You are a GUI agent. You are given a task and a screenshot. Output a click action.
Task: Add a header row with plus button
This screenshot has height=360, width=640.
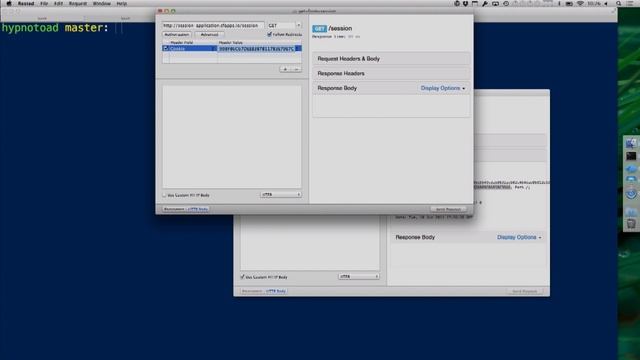tap(285, 69)
